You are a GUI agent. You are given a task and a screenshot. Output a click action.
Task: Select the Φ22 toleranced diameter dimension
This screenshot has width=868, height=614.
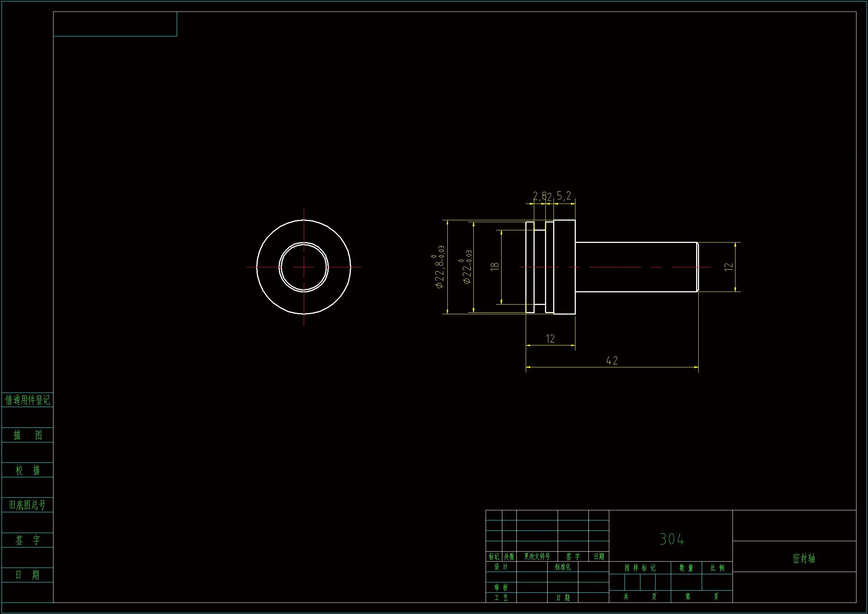pos(468,267)
